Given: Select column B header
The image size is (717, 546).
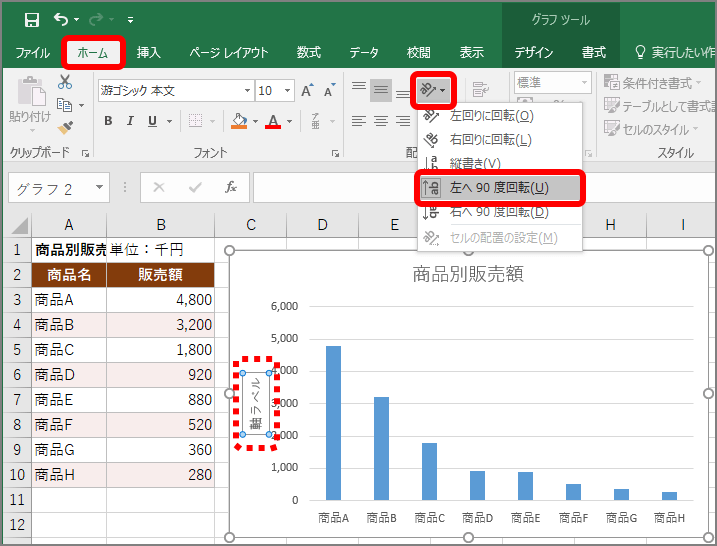Looking at the screenshot, I should coord(161,225).
